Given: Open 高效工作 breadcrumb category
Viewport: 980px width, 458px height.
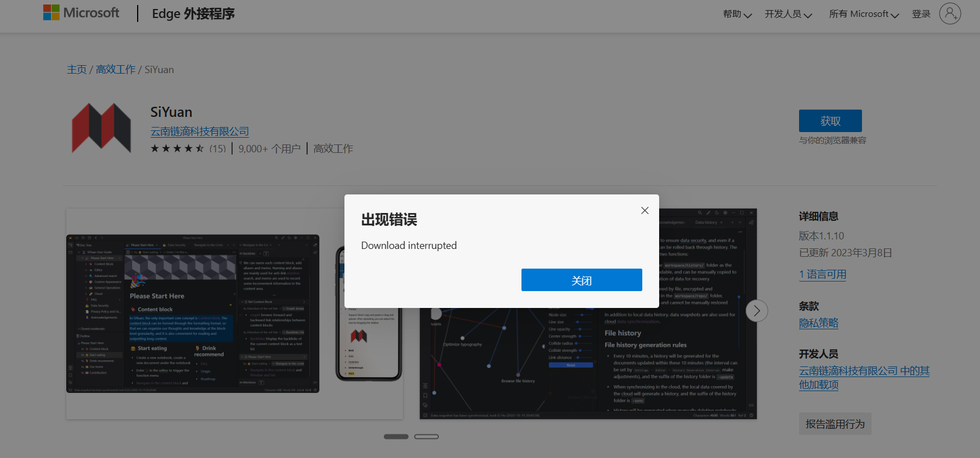Looking at the screenshot, I should pyautogui.click(x=116, y=70).
